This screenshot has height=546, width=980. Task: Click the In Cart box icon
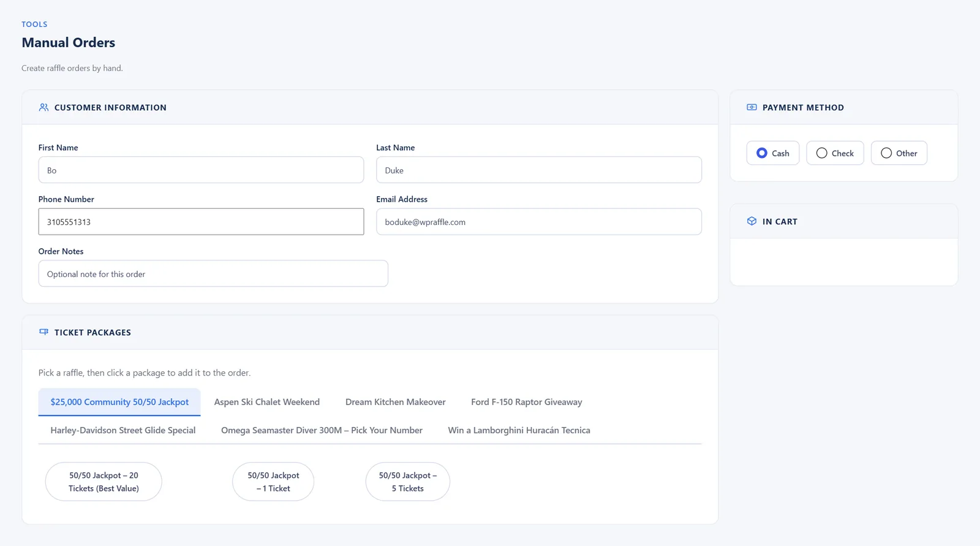coord(752,221)
